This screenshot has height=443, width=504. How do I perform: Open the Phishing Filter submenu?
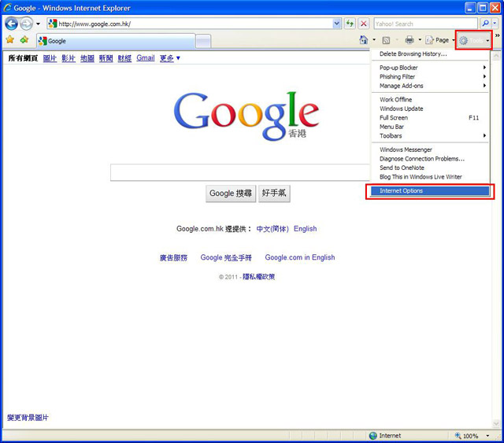coord(430,76)
